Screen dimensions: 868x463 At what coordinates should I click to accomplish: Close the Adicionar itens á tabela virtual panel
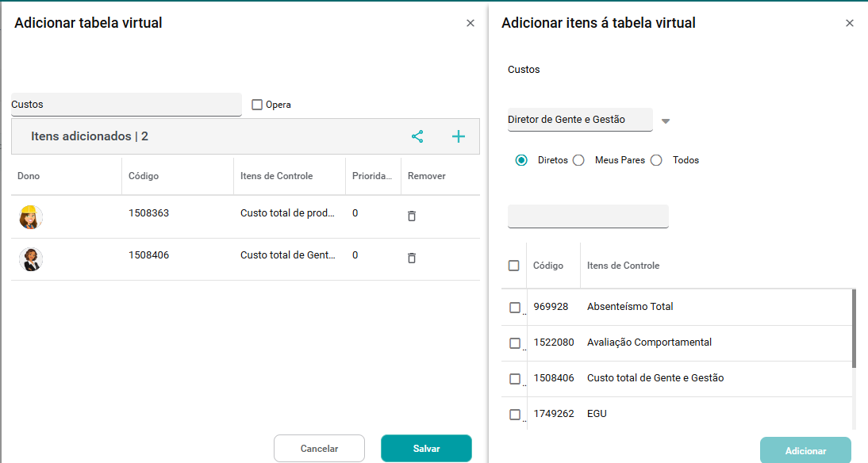pos(850,24)
